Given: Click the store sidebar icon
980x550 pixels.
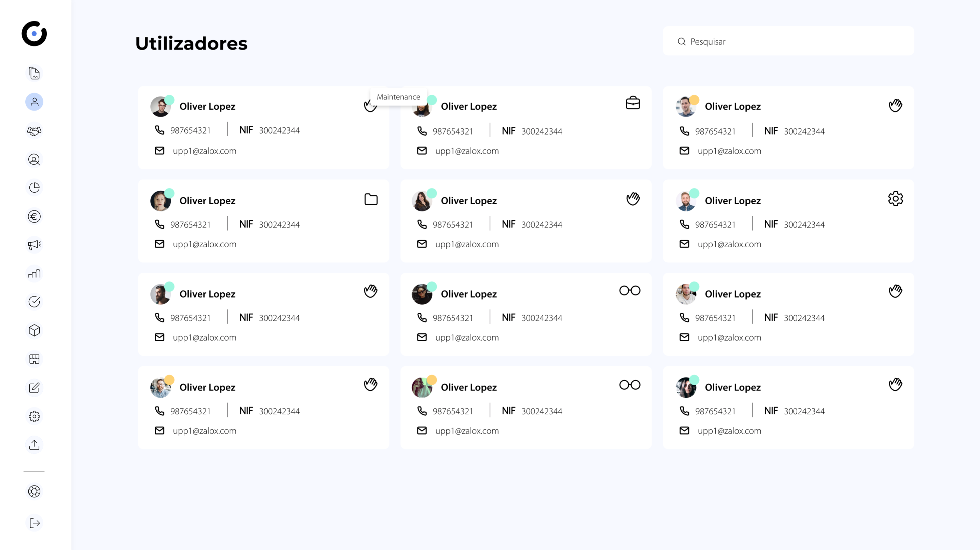Looking at the screenshot, I should coord(34,359).
